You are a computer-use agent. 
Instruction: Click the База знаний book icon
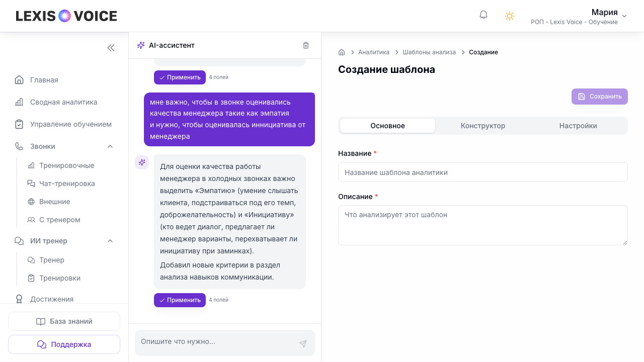[x=41, y=321]
